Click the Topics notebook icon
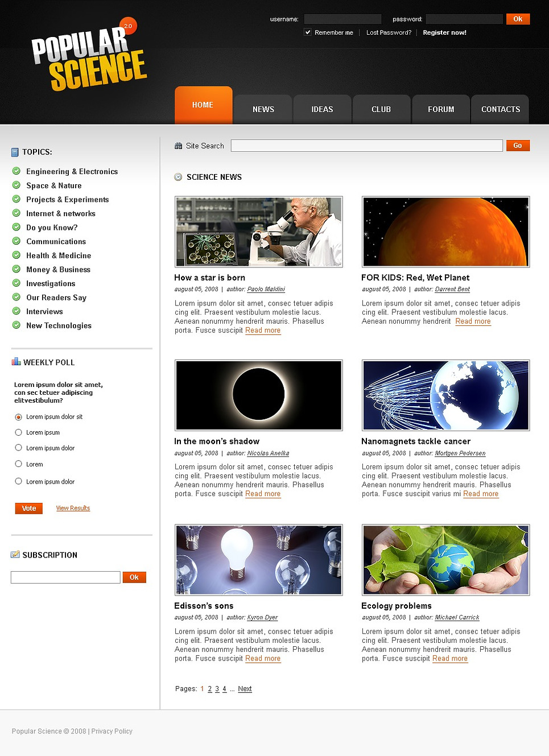This screenshot has height=756, width=549. click(15, 152)
